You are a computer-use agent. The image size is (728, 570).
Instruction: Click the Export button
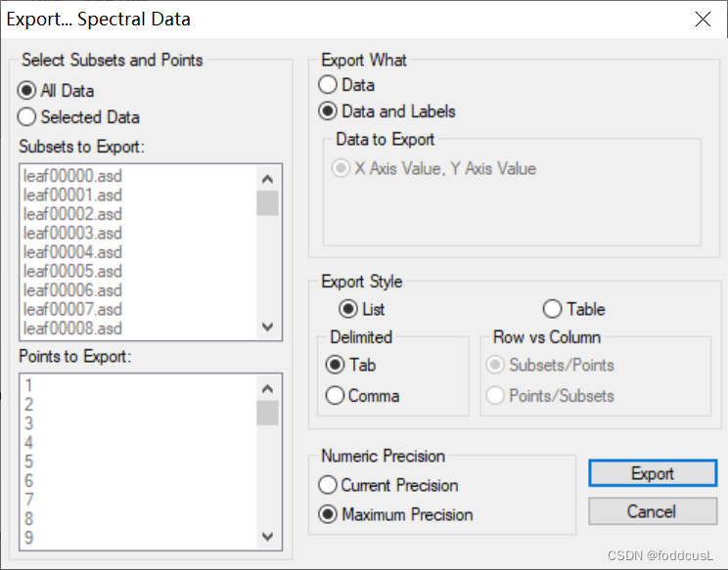click(x=652, y=473)
